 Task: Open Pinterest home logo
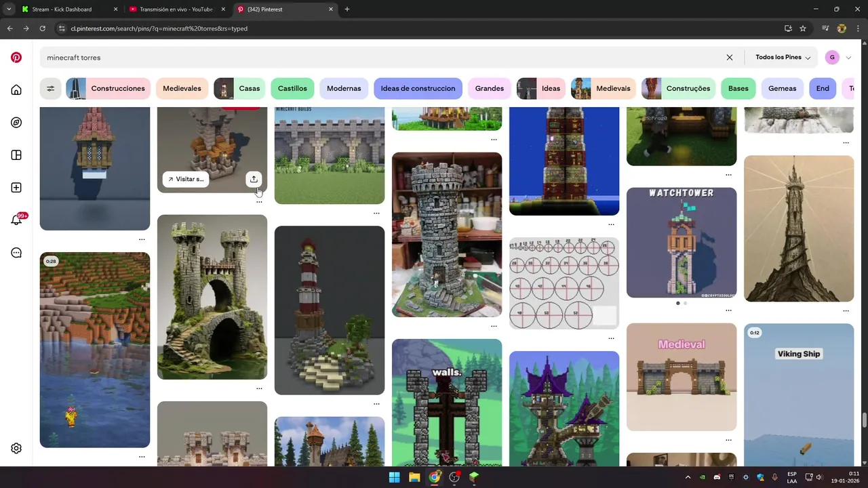[x=16, y=58]
